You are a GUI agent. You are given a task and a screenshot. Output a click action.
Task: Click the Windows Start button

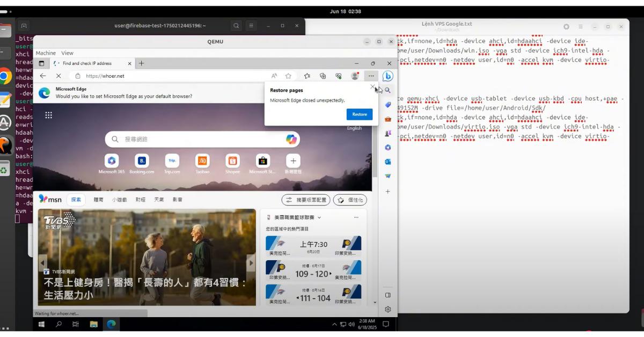41,324
